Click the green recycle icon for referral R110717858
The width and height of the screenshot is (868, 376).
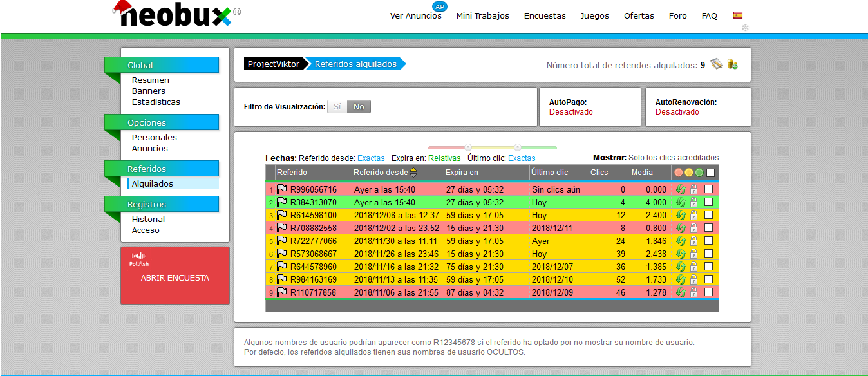pos(680,292)
